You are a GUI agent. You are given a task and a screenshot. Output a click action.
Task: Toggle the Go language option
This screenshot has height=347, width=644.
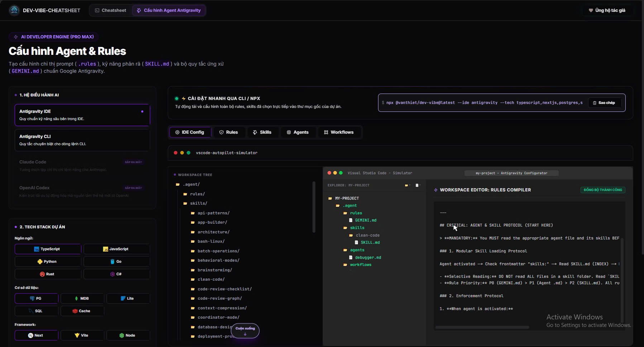pyautogui.click(x=116, y=262)
